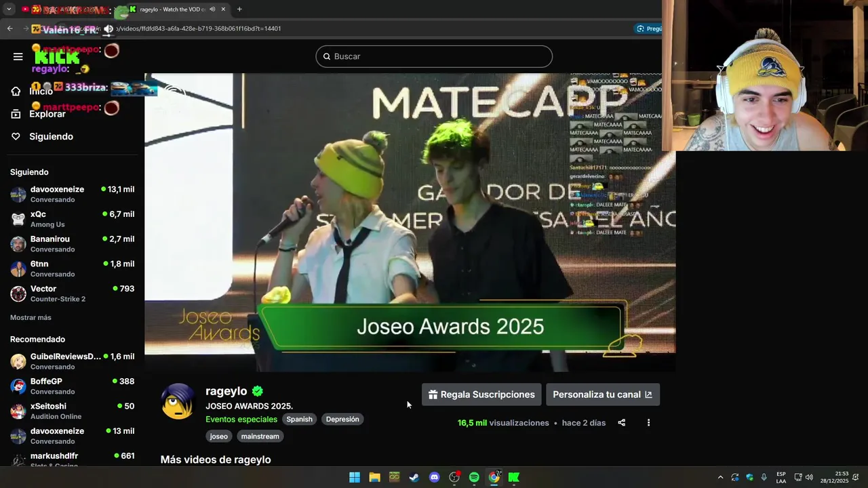Click the xSeitoshi Audition Online row
868x488 pixels.
tap(72, 411)
